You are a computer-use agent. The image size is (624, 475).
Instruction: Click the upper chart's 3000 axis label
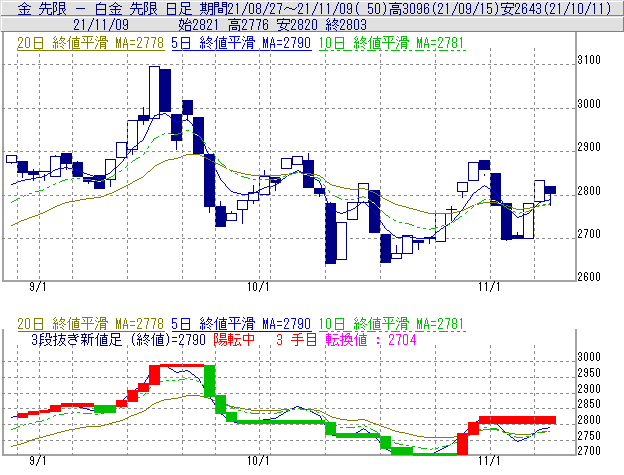pos(589,104)
